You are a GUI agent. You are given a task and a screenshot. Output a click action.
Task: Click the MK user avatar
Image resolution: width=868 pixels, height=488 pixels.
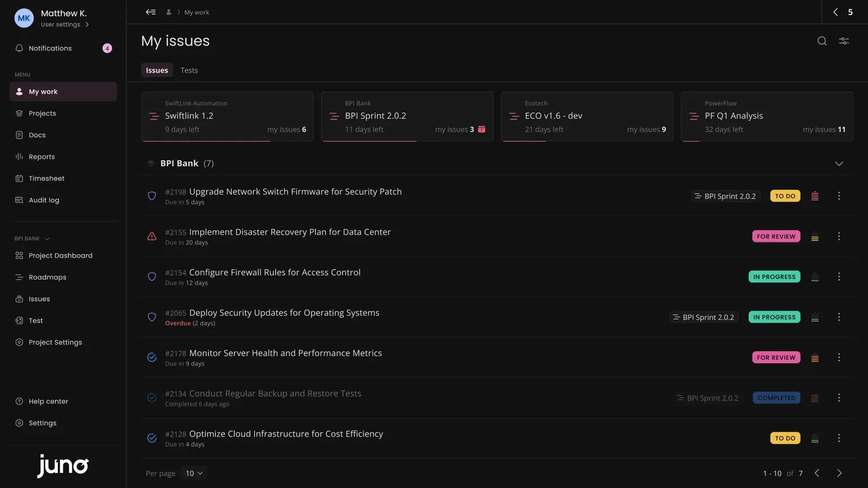24,18
